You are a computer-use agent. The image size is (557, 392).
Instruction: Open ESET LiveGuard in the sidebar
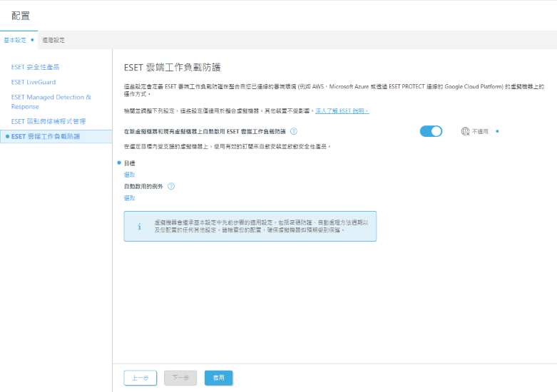(34, 82)
